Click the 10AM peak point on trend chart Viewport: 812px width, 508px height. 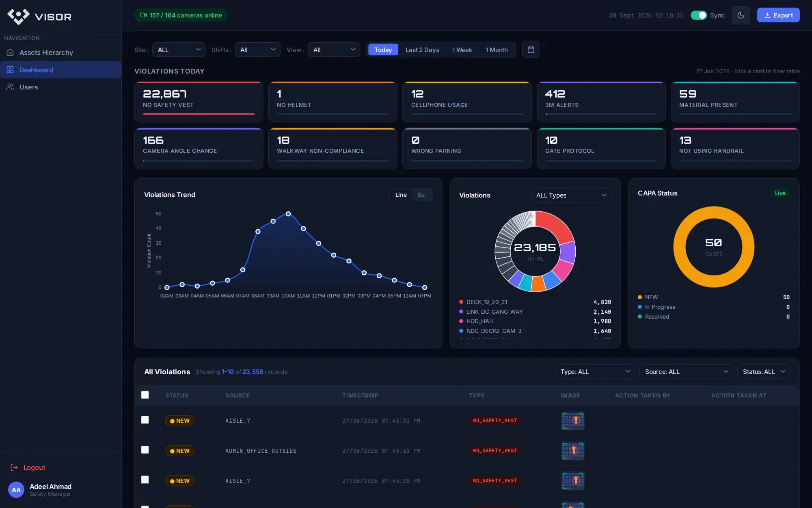(288, 214)
